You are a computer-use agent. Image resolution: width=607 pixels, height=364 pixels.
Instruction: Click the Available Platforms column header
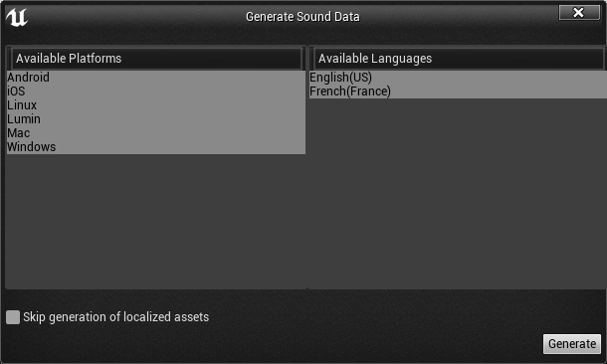point(156,59)
